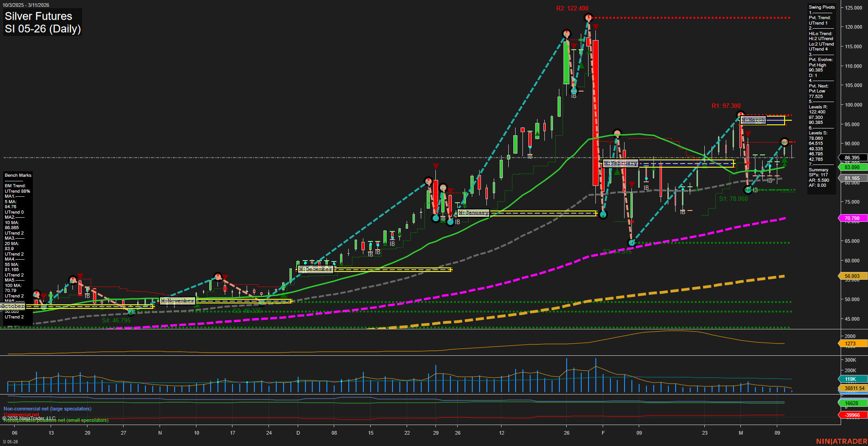Click the gray 81.165 moving-average axis marker

(852, 178)
